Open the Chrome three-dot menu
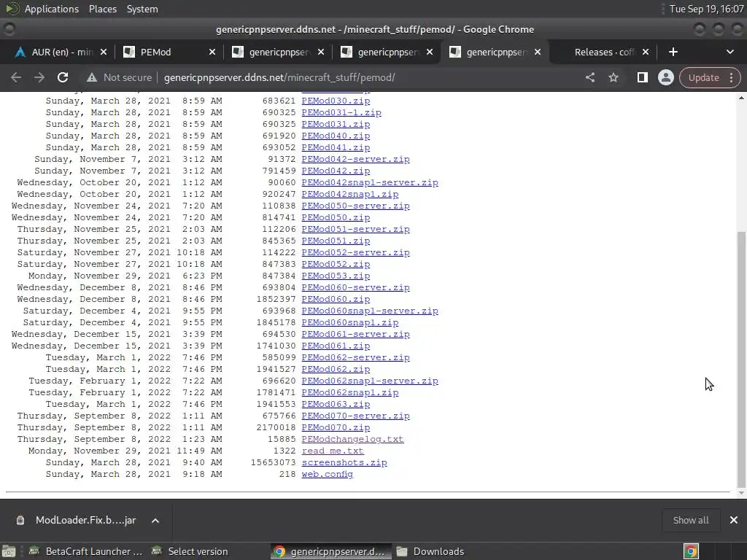Viewport: 747px width, 560px height. [x=731, y=77]
